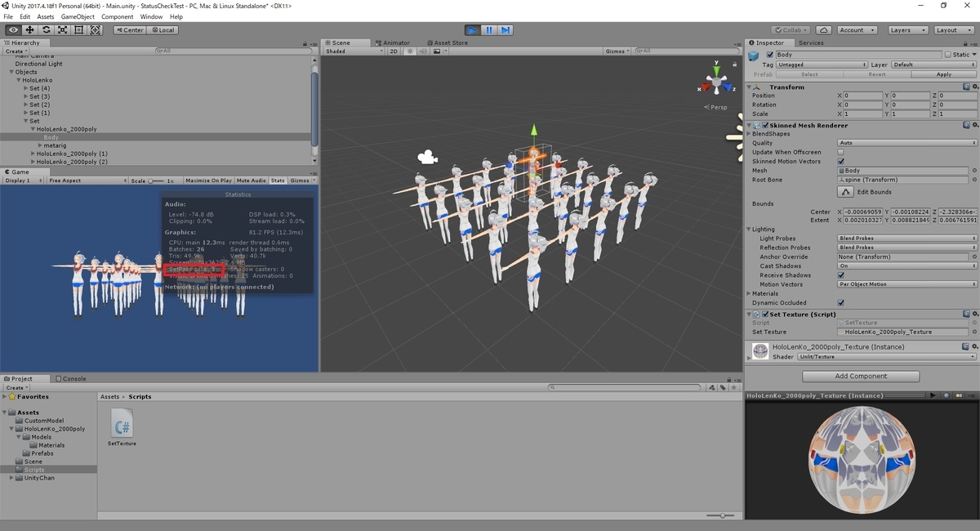Switch to the Console tab
980x531 pixels.
click(x=71, y=378)
